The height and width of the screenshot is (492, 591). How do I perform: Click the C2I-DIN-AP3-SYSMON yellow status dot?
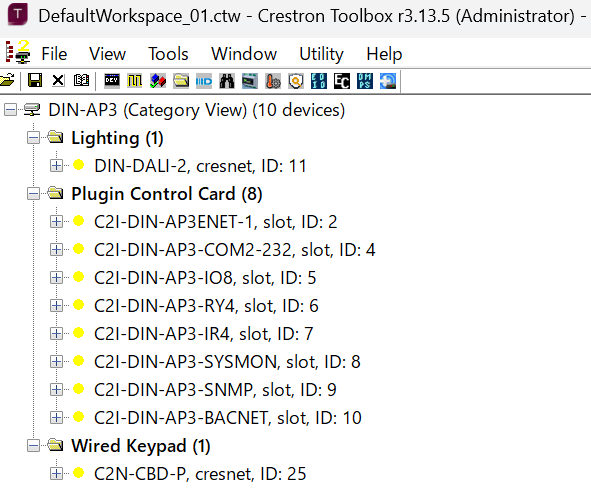point(78,361)
